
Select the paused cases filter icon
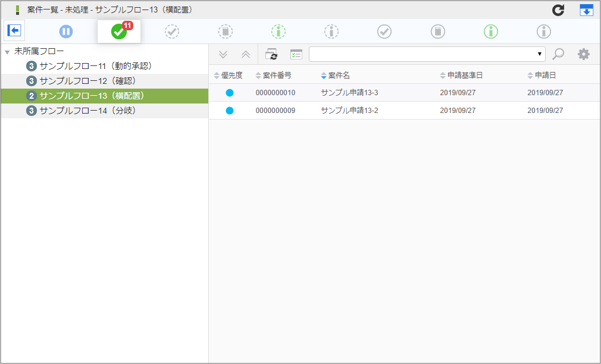click(x=65, y=31)
